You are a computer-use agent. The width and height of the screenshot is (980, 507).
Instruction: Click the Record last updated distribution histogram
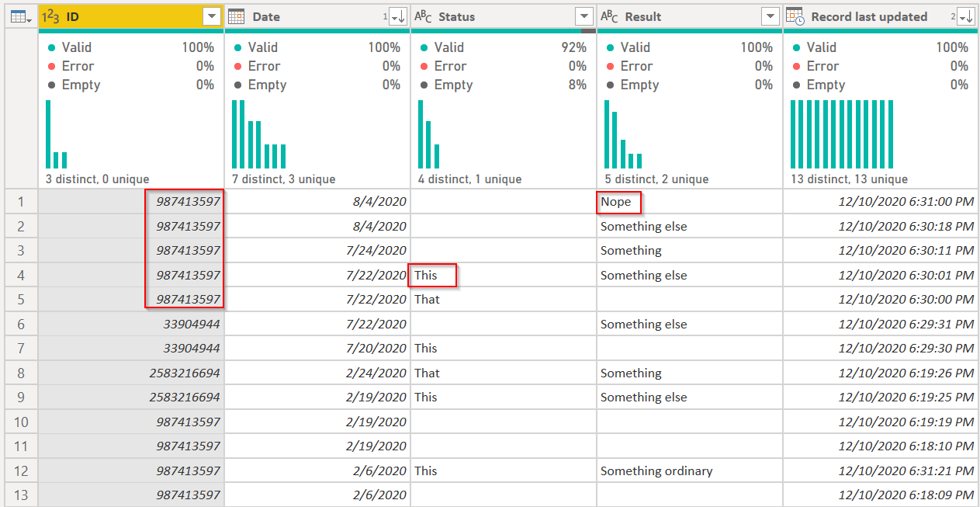click(842, 134)
